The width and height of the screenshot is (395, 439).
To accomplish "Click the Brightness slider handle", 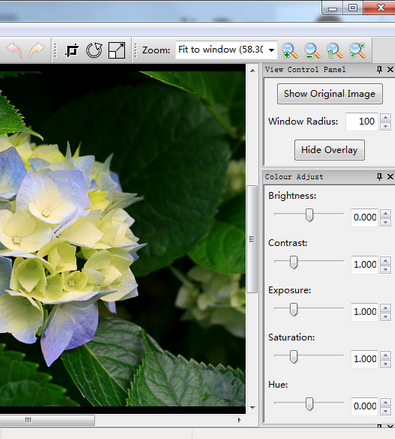I will (x=309, y=215).
